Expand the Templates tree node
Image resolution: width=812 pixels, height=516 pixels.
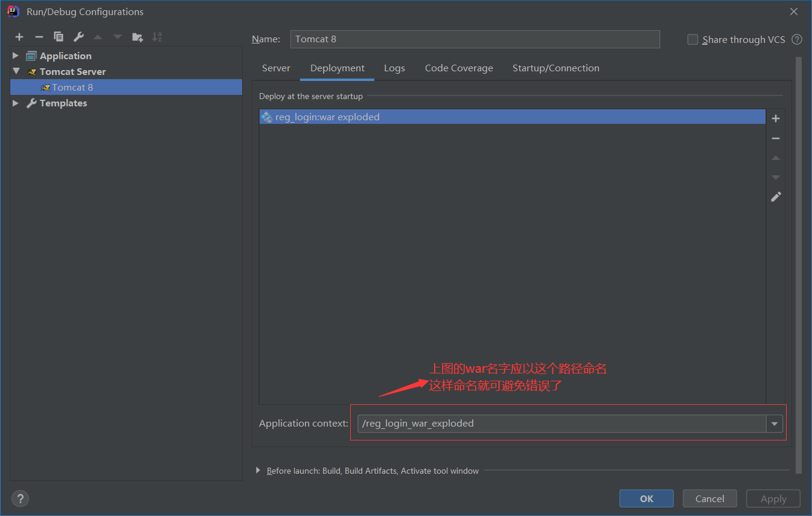pyautogui.click(x=16, y=103)
